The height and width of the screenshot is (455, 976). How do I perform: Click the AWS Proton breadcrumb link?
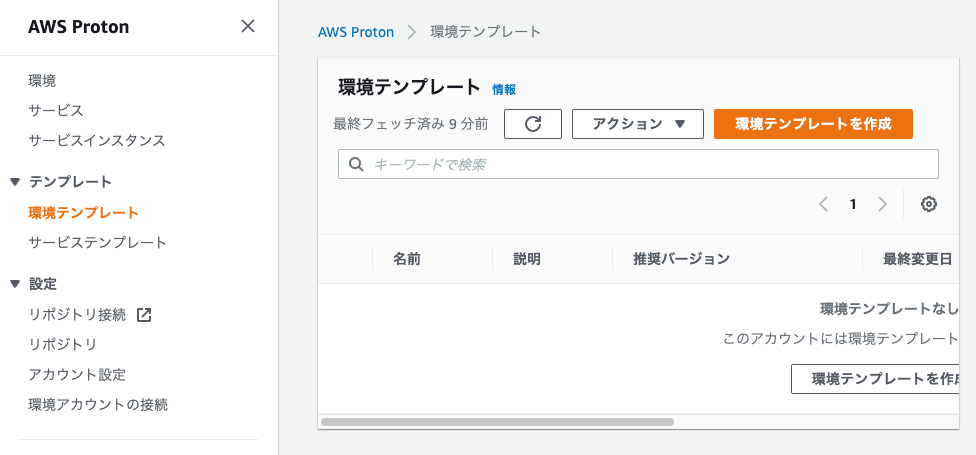pos(356,32)
